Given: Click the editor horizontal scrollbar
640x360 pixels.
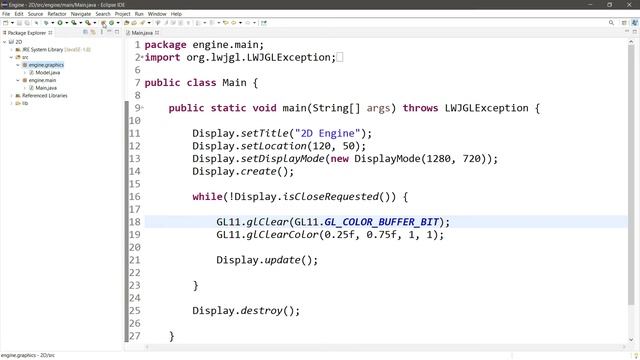Looking at the screenshot, I should coord(384,347).
